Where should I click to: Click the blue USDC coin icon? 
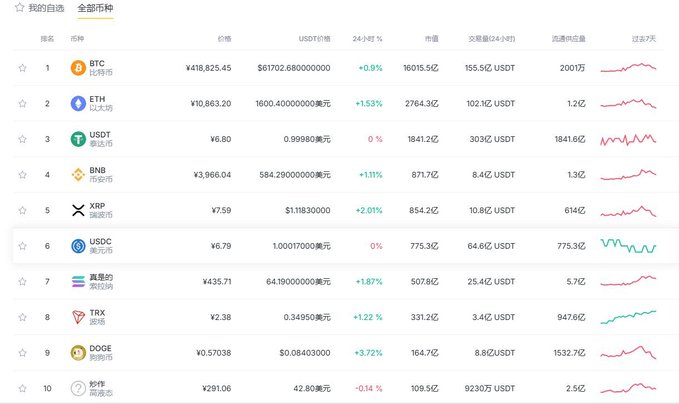tap(78, 246)
